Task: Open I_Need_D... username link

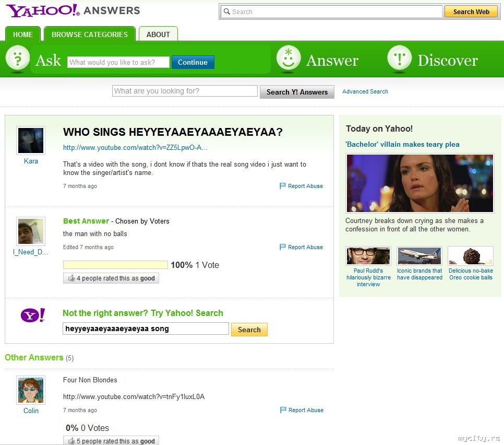Action: (x=31, y=252)
